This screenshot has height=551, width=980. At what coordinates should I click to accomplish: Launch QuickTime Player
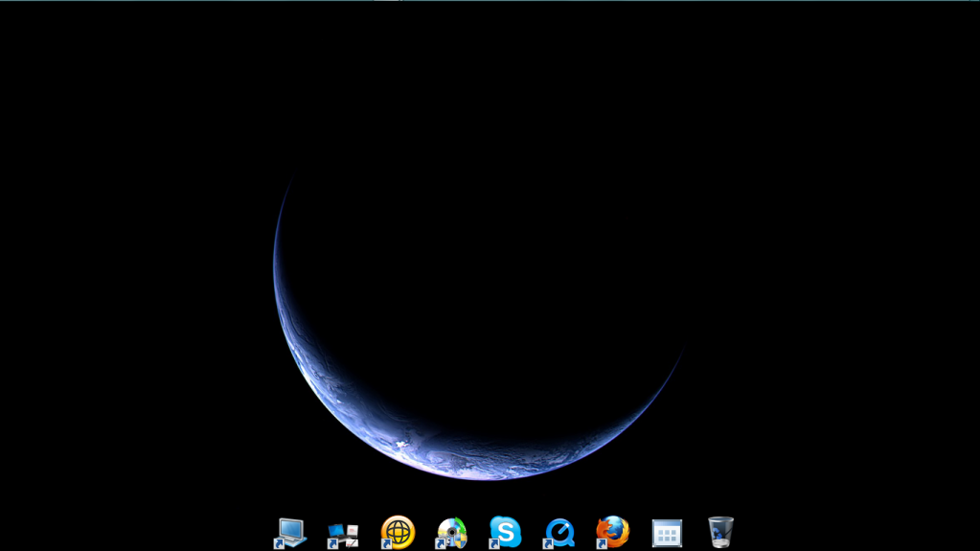[x=559, y=532]
